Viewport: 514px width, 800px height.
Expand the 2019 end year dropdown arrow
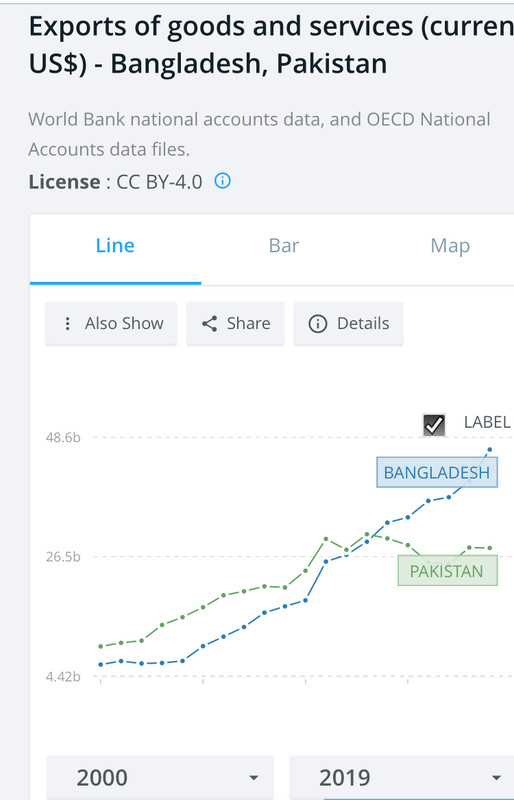click(x=496, y=778)
